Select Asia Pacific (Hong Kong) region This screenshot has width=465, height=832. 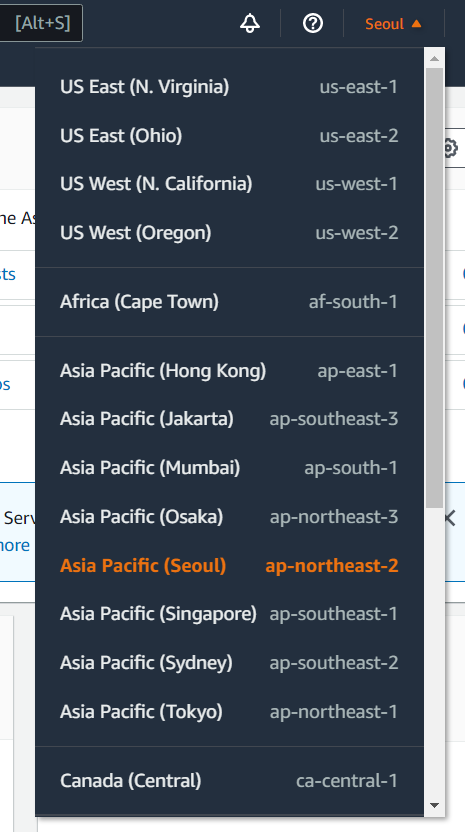pos(229,370)
